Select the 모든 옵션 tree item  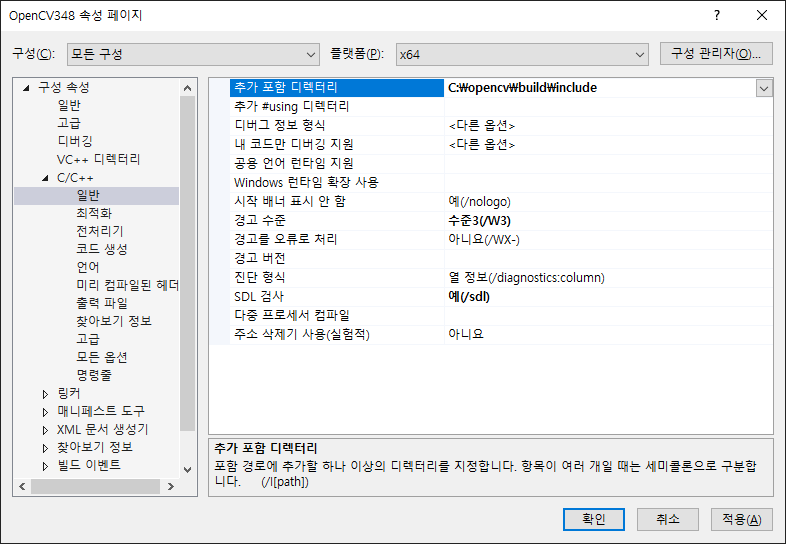pyautogui.click(x=102, y=357)
